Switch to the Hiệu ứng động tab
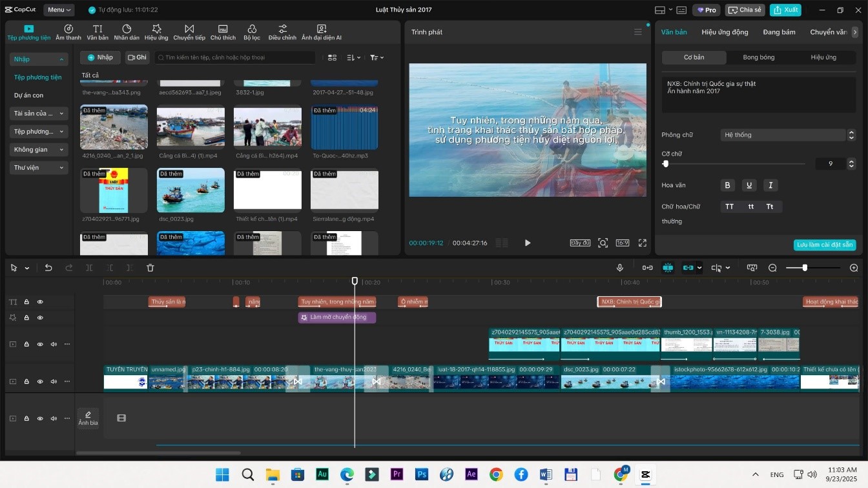The height and width of the screenshot is (488, 868). (725, 32)
